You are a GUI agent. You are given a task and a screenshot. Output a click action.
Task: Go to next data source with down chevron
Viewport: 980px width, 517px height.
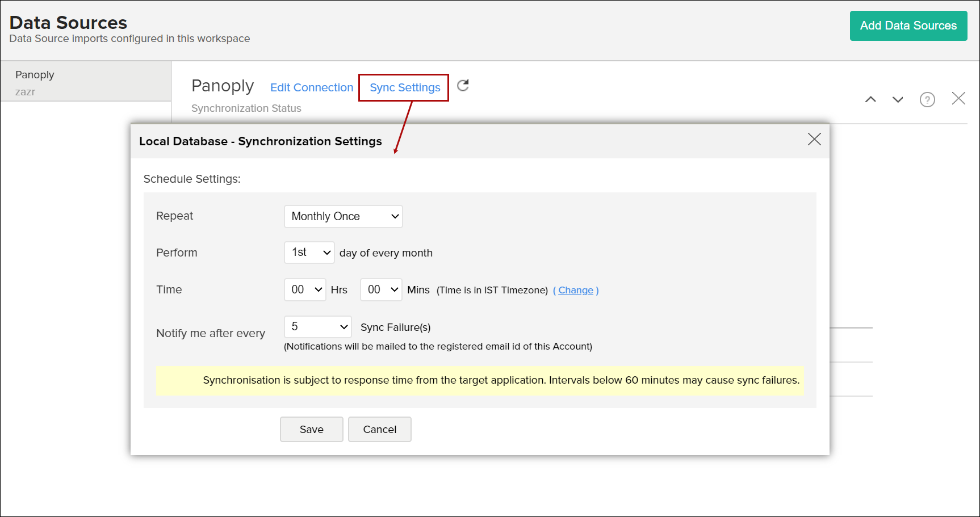(897, 100)
